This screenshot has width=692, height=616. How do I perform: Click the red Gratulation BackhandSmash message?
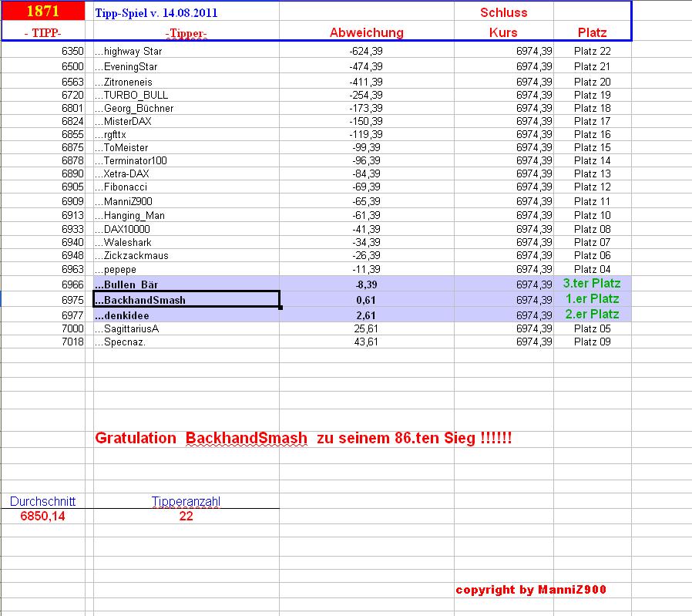[x=303, y=439]
